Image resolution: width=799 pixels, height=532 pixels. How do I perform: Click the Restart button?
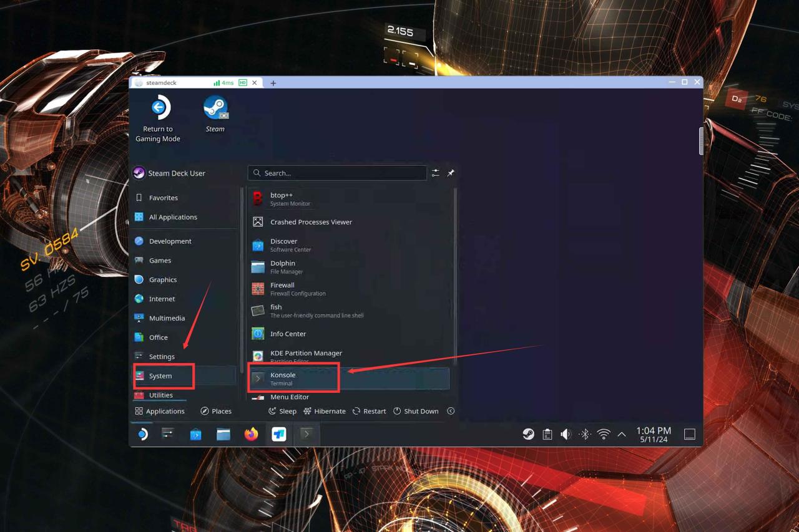click(370, 411)
